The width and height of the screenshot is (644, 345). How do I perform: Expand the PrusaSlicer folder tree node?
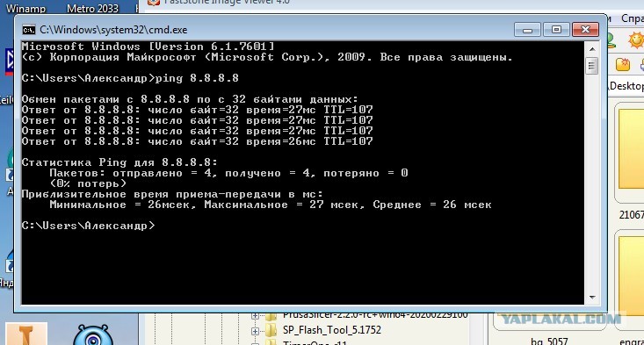255,316
